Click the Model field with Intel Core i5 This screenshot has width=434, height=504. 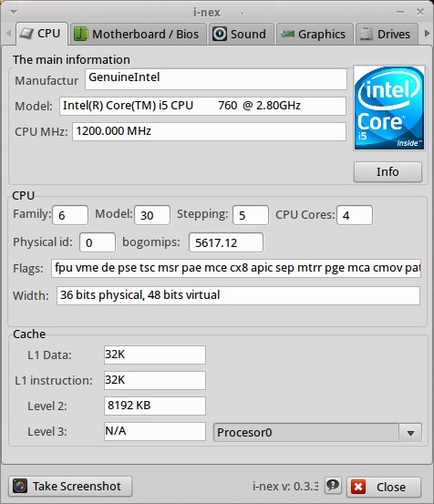[x=202, y=106]
